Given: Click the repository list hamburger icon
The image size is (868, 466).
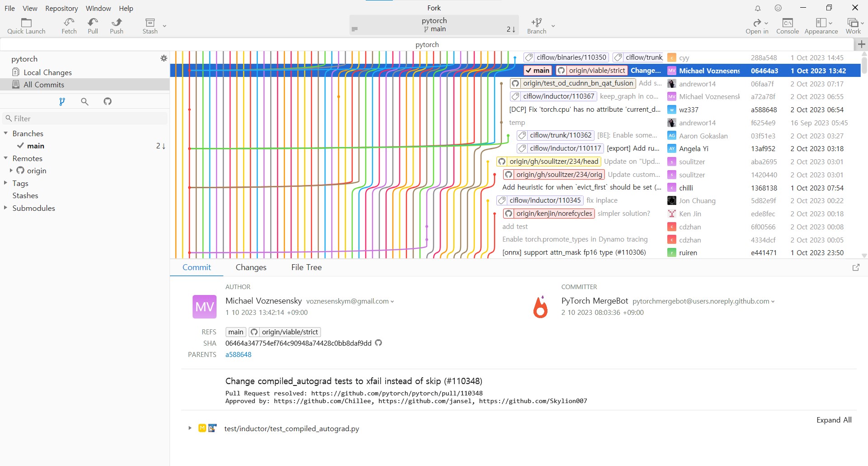Looking at the screenshot, I should click(x=355, y=29).
